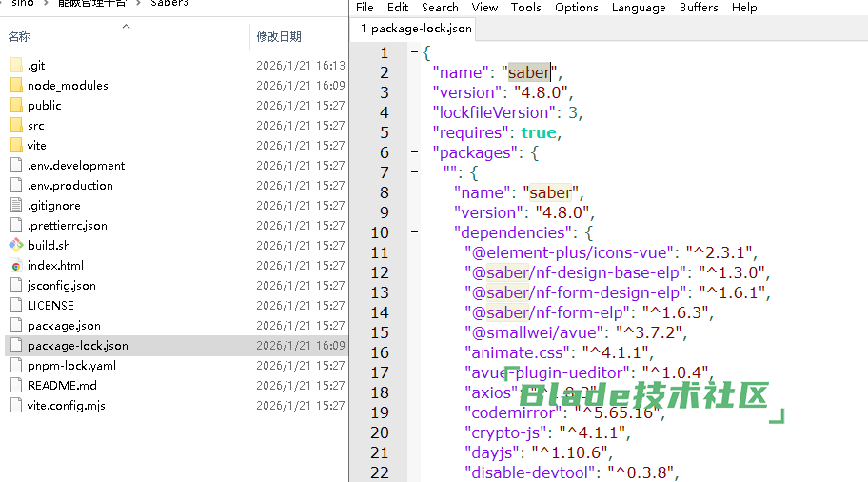Screen dimensions: 868x482
Task: Open the .git folder icon
Action: click(x=15, y=66)
